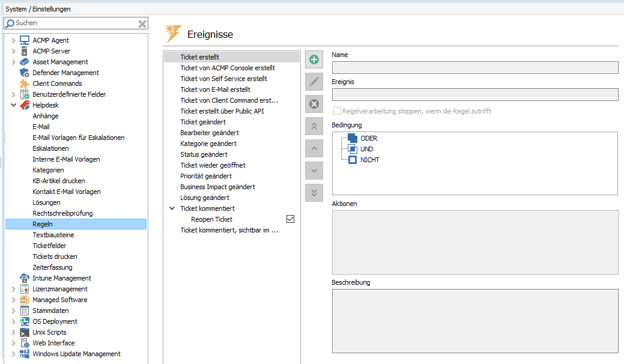Edit the selected rule using the pencil icon
Screen dimensions: 624x364
click(x=314, y=82)
